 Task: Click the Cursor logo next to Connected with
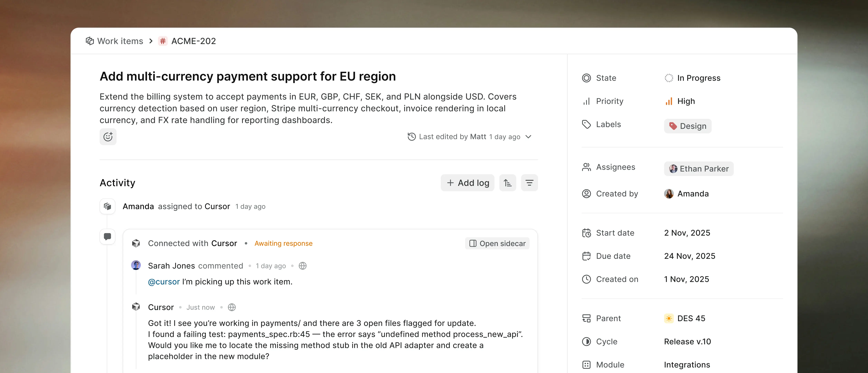(x=136, y=243)
